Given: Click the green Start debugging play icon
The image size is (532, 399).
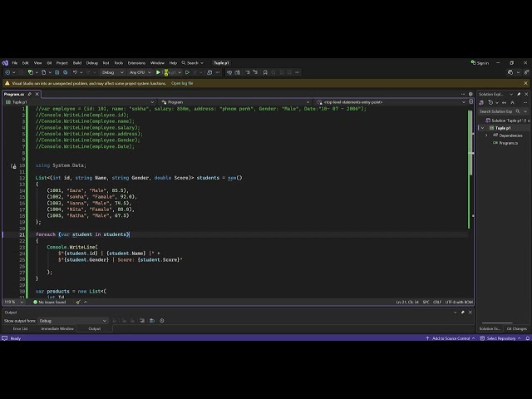Looking at the screenshot, I should pos(158,72).
